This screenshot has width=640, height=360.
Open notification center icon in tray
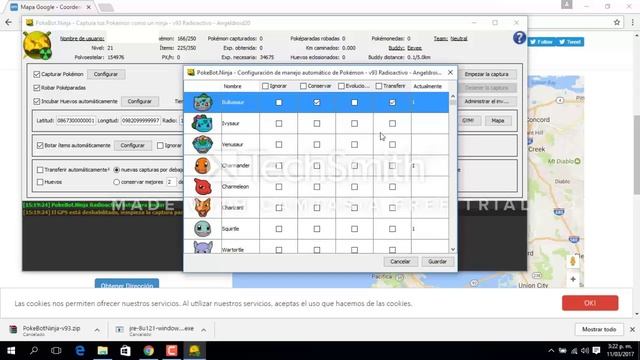point(596,351)
